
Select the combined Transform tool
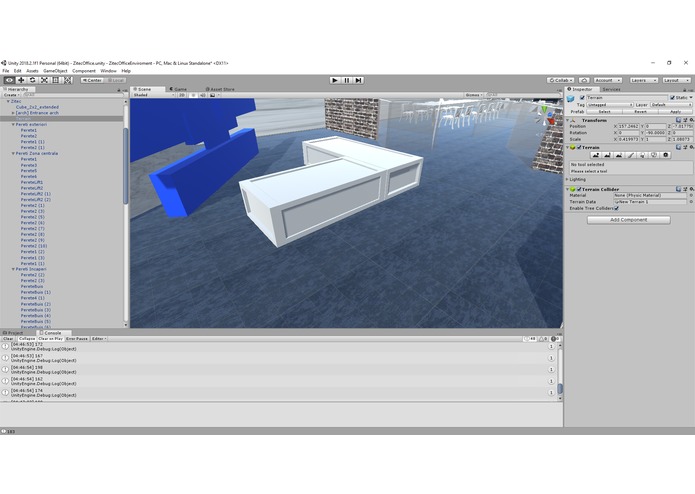[x=67, y=80]
